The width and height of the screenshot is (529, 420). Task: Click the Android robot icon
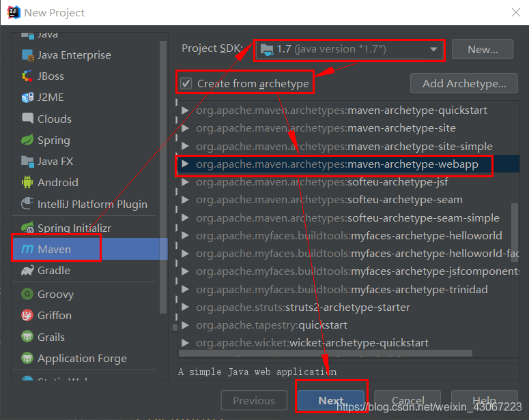click(27, 182)
